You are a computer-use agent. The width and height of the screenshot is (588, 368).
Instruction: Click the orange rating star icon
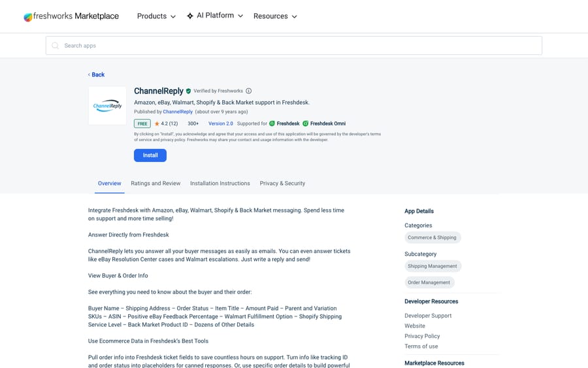point(157,124)
